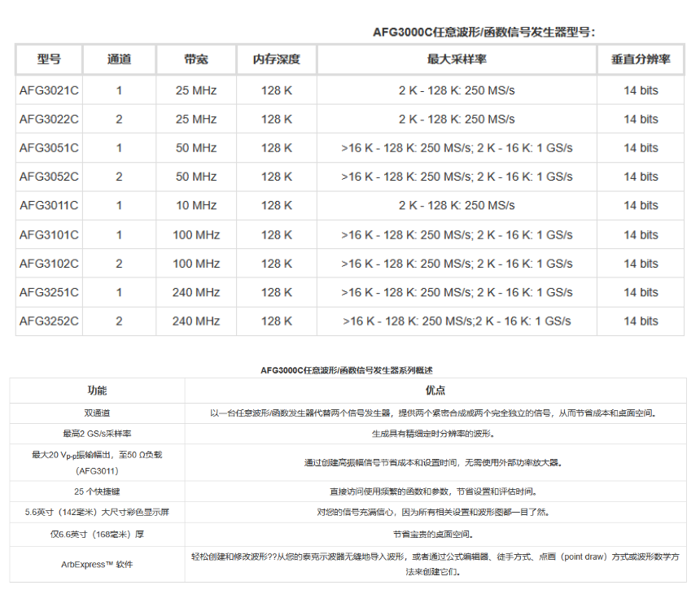Screen dimensions: 700x594
Task: Click the AFG3052C model cell
Action: pos(49,177)
